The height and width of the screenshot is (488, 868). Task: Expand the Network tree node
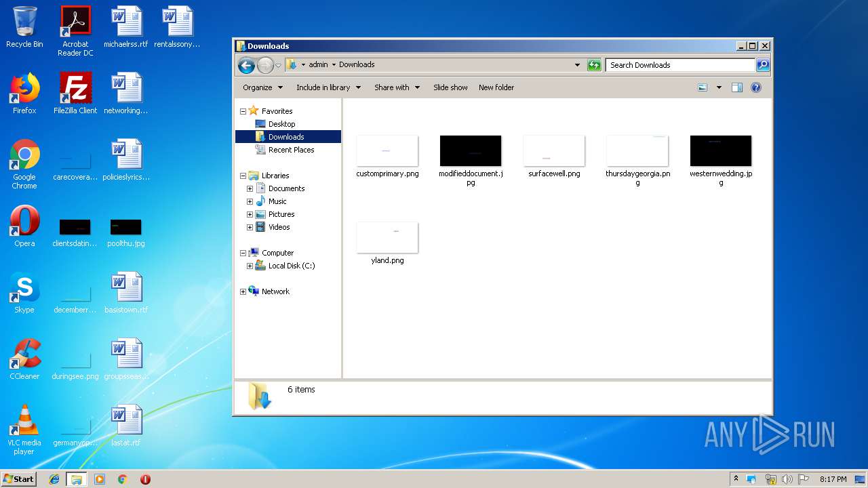pos(243,291)
